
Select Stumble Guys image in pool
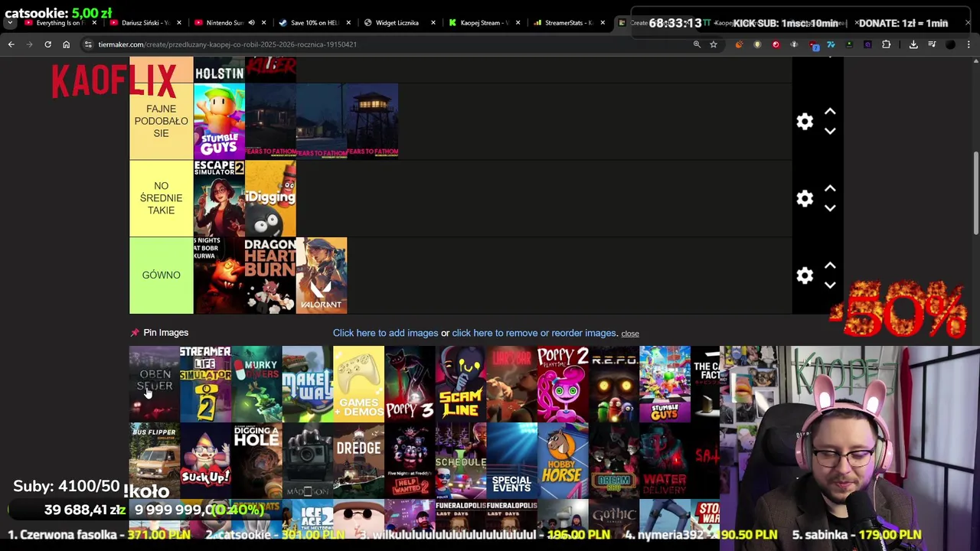click(665, 383)
